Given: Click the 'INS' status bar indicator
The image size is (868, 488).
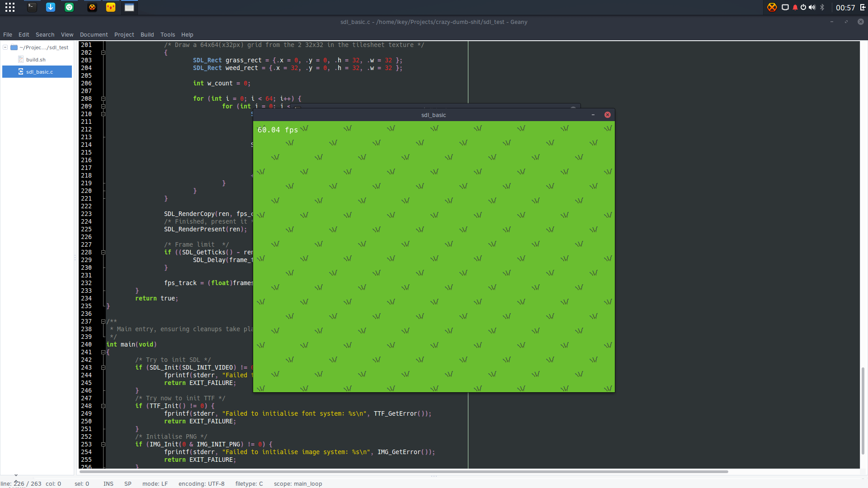Looking at the screenshot, I should click(108, 483).
